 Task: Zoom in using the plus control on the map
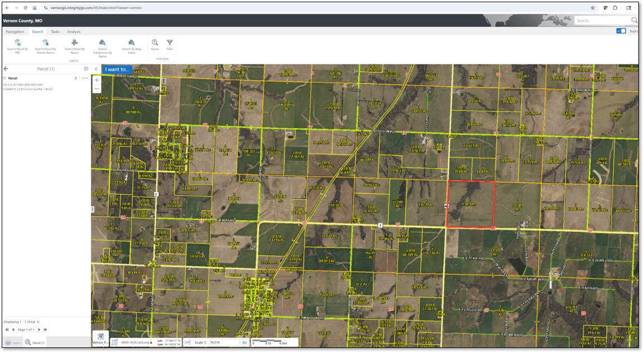point(98,80)
